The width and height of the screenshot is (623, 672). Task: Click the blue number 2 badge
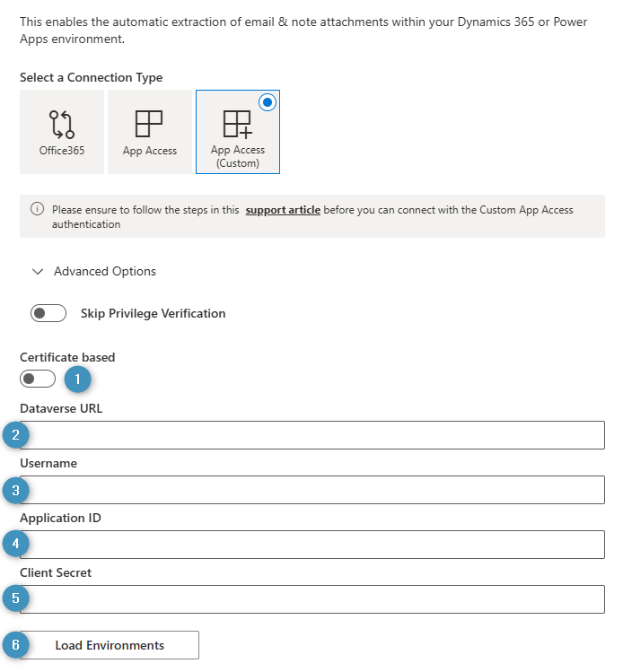(16, 435)
